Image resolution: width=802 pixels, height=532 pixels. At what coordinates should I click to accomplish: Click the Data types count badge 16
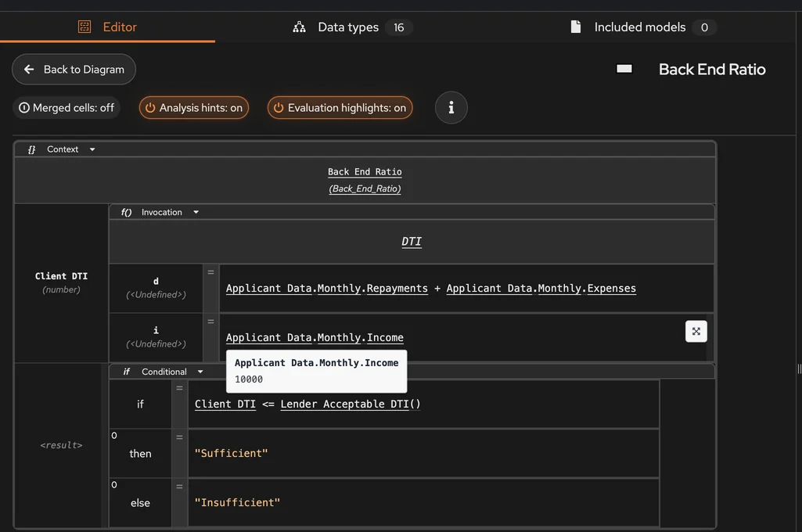click(x=399, y=27)
